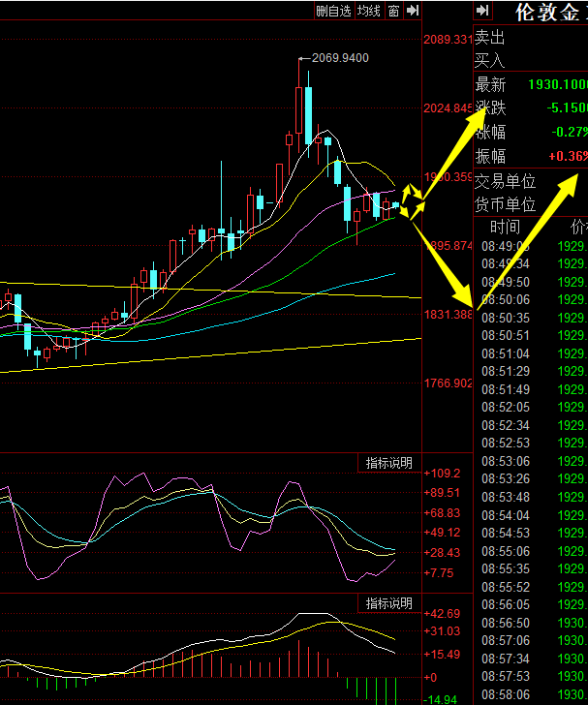
Task: Click the 涨跌 value -5.150
Action: tap(568, 107)
